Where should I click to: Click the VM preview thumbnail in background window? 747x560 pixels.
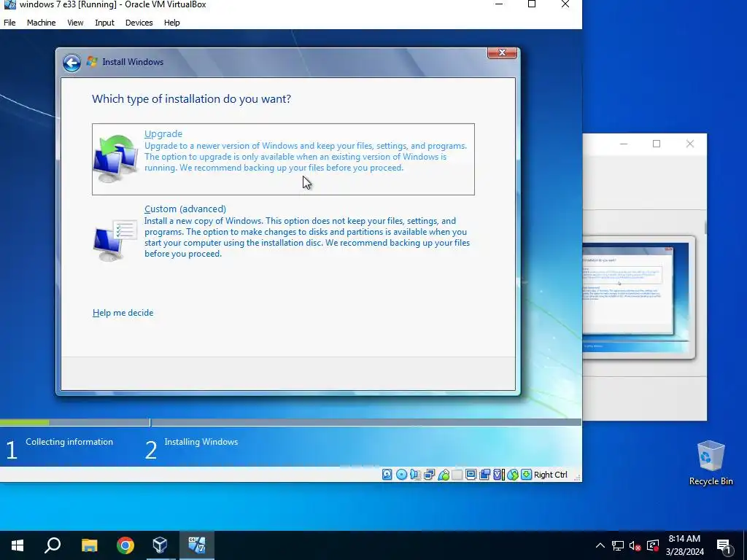point(638,297)
